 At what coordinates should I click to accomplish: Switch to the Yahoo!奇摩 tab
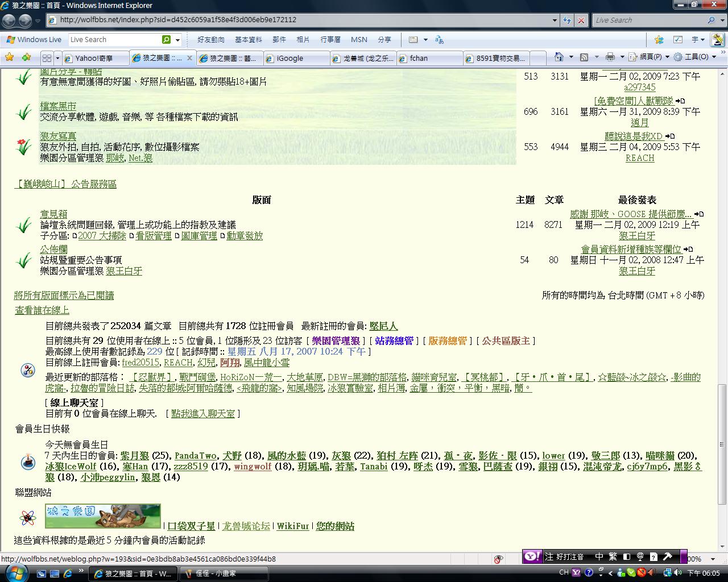(x=94, y=58)
